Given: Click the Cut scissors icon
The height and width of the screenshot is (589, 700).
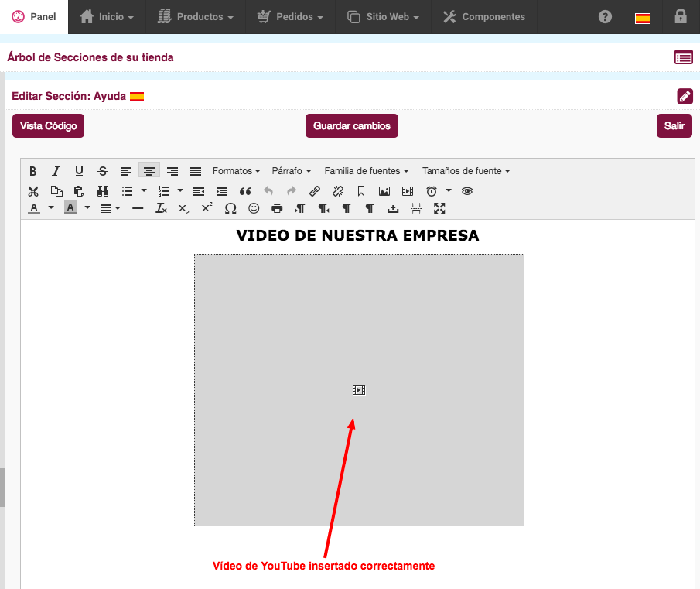Looking at the screenshot, I should coord(33,192).
